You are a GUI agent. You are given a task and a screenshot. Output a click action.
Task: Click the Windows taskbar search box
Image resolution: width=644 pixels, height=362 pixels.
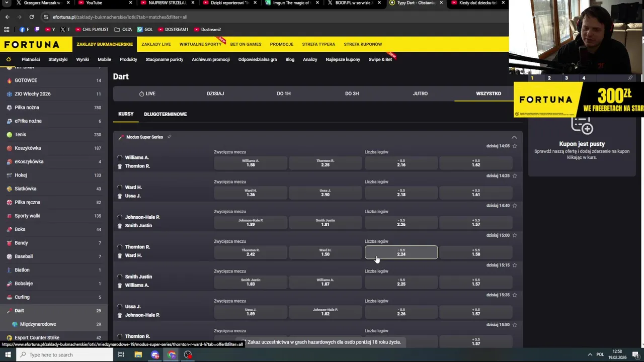(64, 355)
